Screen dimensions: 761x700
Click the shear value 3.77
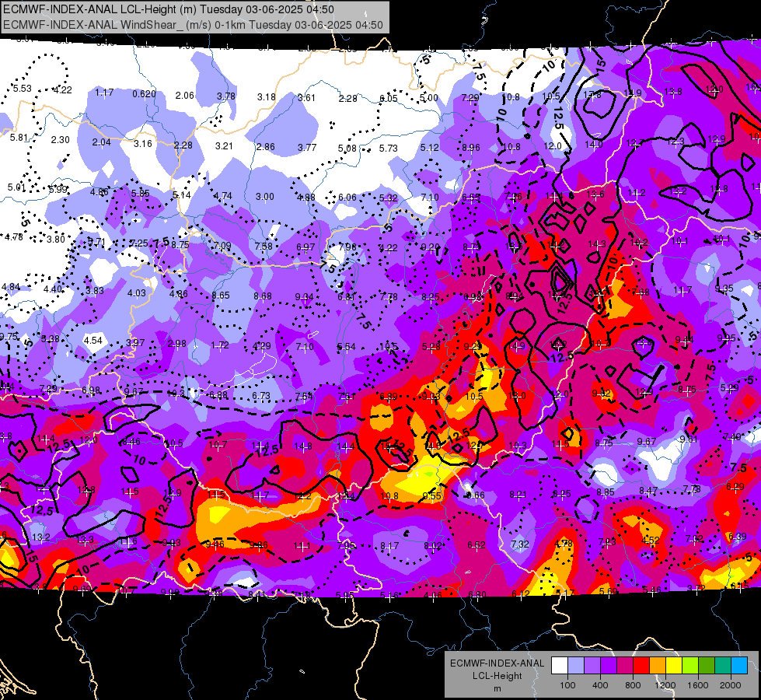click(x=307, y=147)
